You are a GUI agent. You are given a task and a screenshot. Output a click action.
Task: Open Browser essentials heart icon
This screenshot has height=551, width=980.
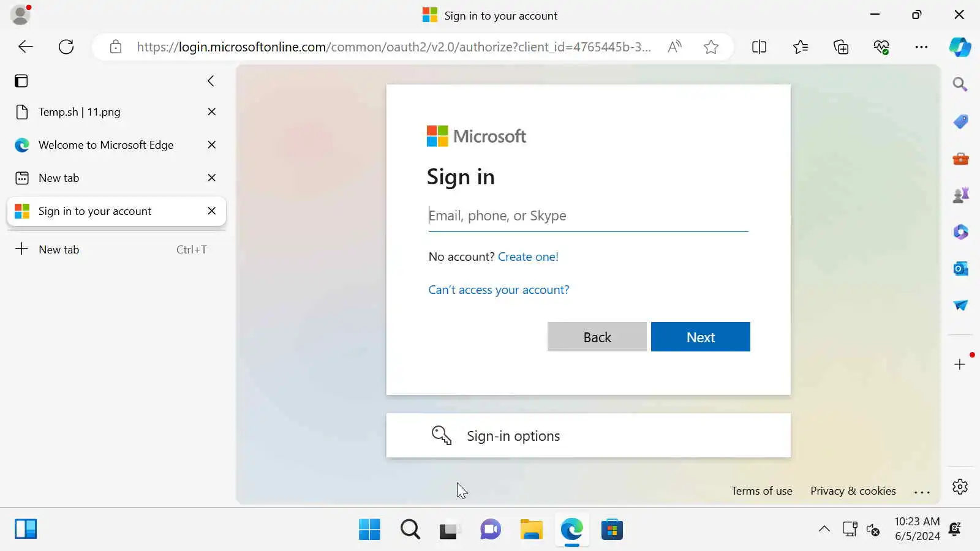[881, 47]
